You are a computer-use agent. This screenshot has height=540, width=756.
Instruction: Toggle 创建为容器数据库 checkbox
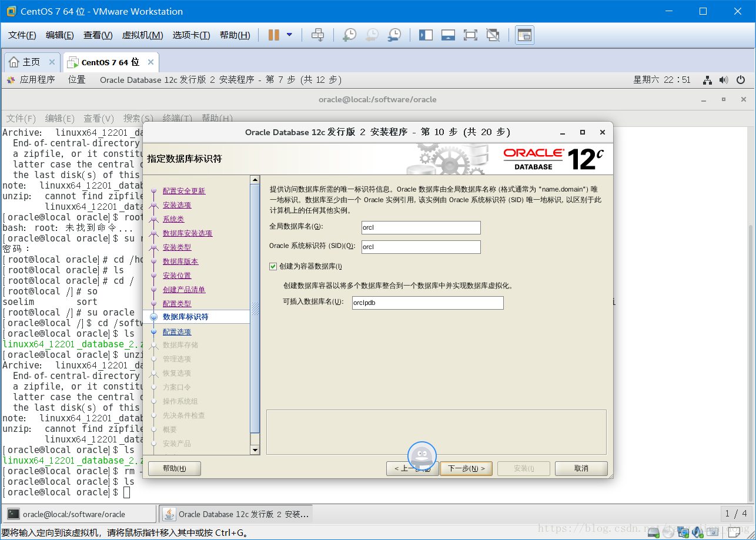(x=273, y=266)
